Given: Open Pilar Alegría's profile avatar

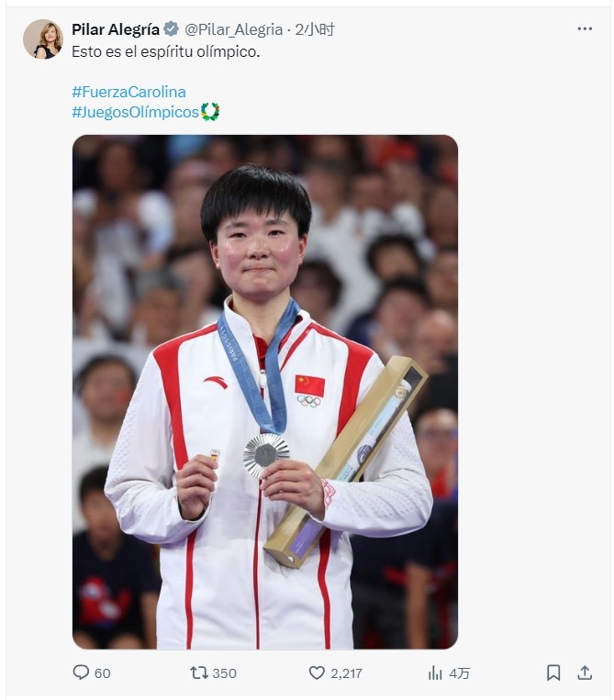Looking at the screenshot, I should point(43,39).
